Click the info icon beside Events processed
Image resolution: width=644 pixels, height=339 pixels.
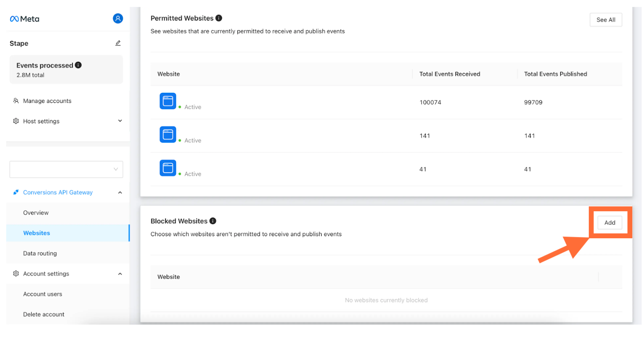[x=78, y=65]
